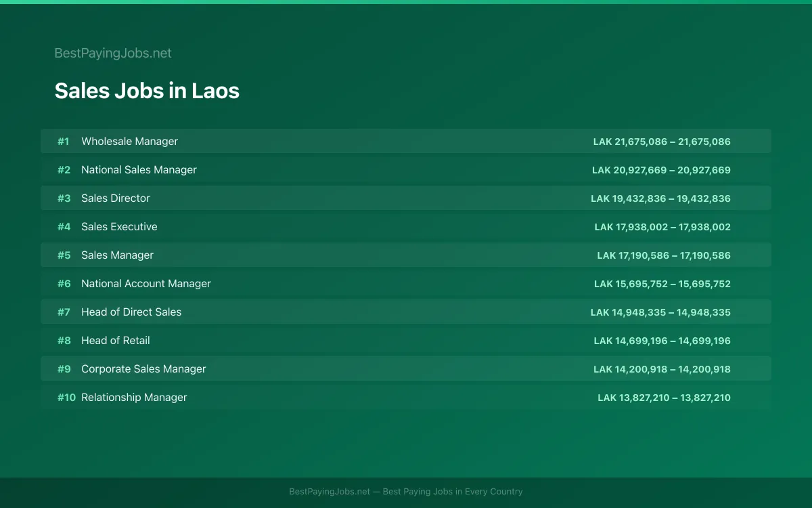
Task: Select Corporate Sales Manager row
Action: 406,368
